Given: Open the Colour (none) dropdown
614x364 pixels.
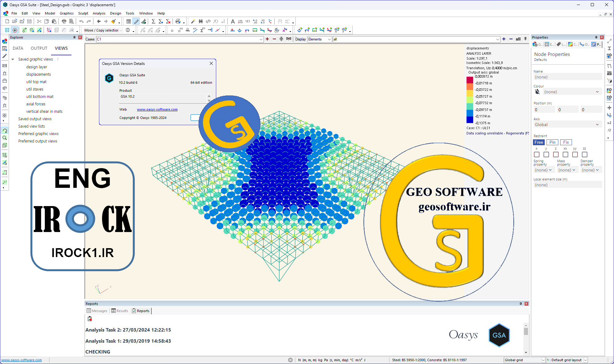Looking at the screenshot, I should pos(572,92).
